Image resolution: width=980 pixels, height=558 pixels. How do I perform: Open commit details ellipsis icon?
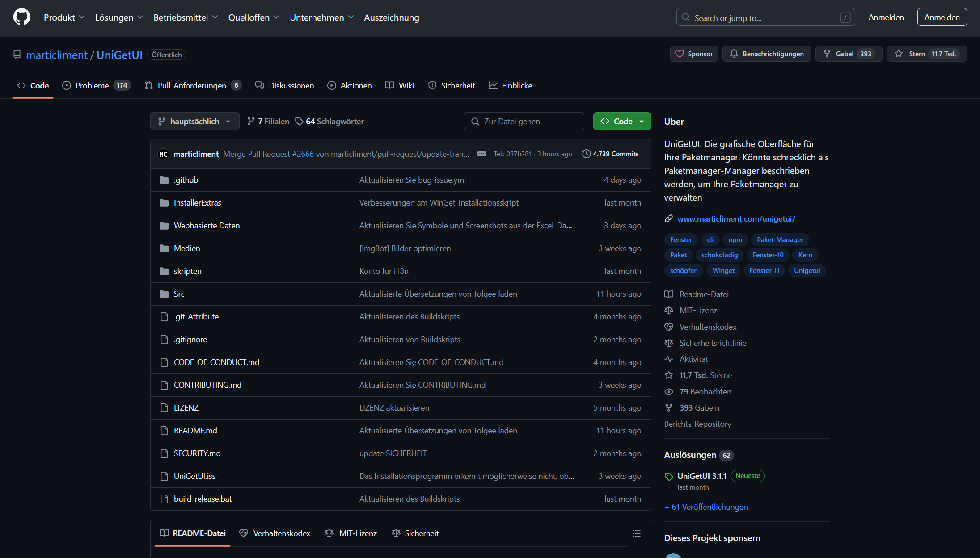click(x=481, y=154)
